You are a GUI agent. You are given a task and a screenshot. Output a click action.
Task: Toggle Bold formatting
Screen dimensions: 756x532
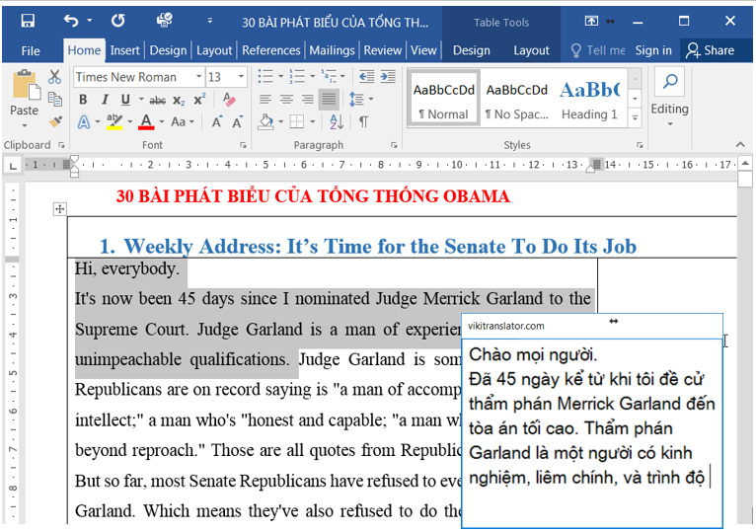[x=83, y=100]
